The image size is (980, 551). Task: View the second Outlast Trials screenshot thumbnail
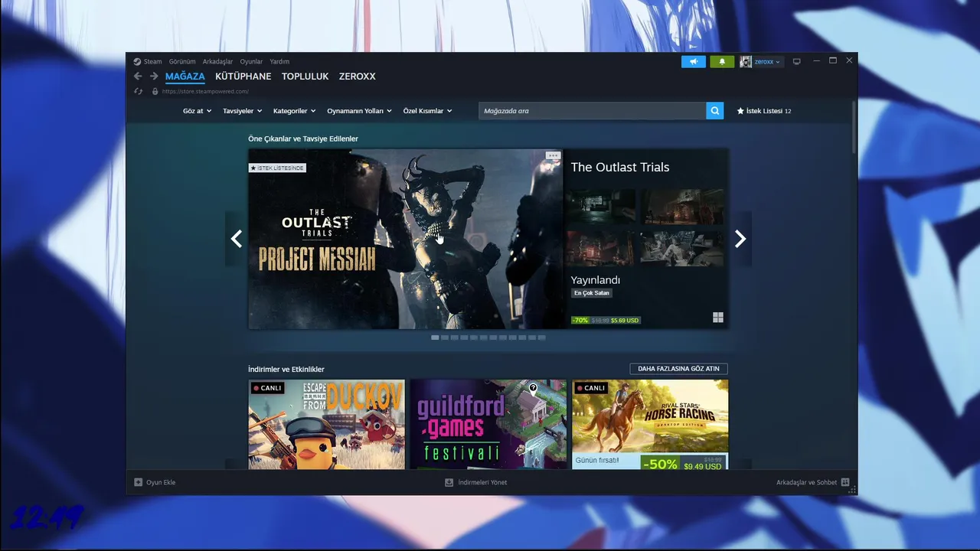[682, 207]
